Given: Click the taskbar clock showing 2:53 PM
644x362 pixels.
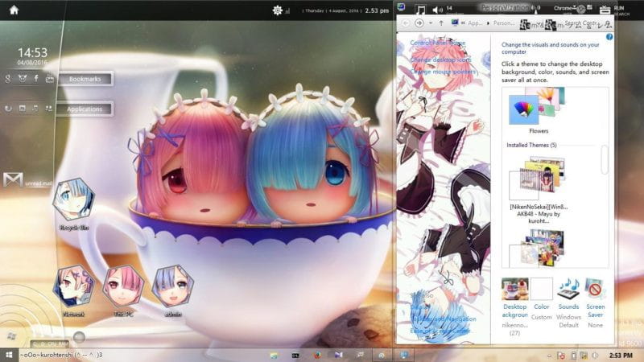Looking at the screenshot, I should pyautogui.click(x=621, y=355).
